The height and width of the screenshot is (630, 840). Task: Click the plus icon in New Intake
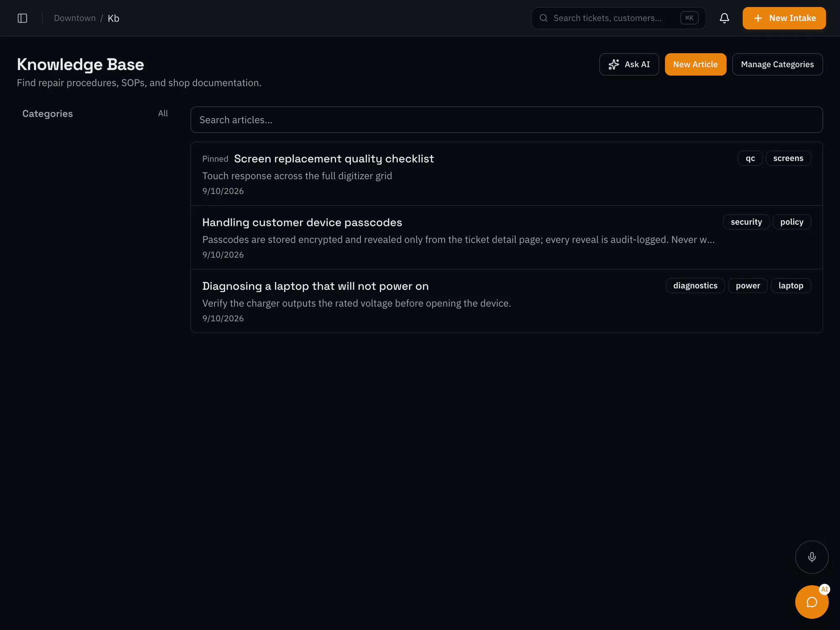click(758, 18)
